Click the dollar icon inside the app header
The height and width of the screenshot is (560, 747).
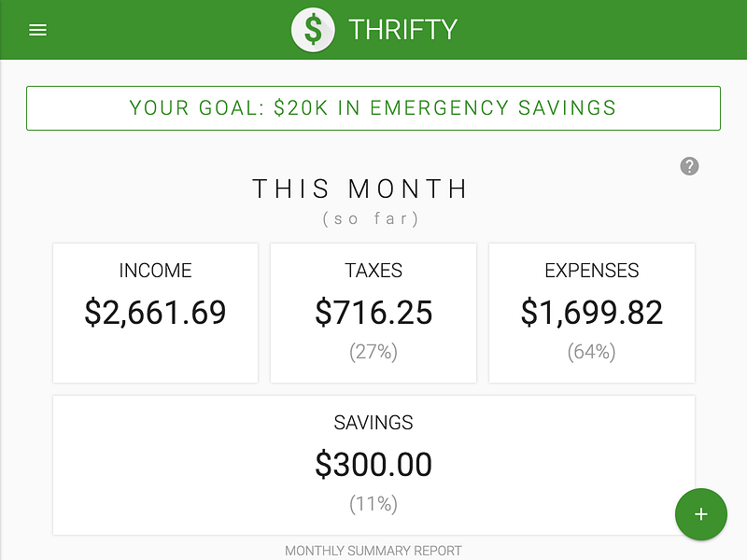[x=313, y=29]
